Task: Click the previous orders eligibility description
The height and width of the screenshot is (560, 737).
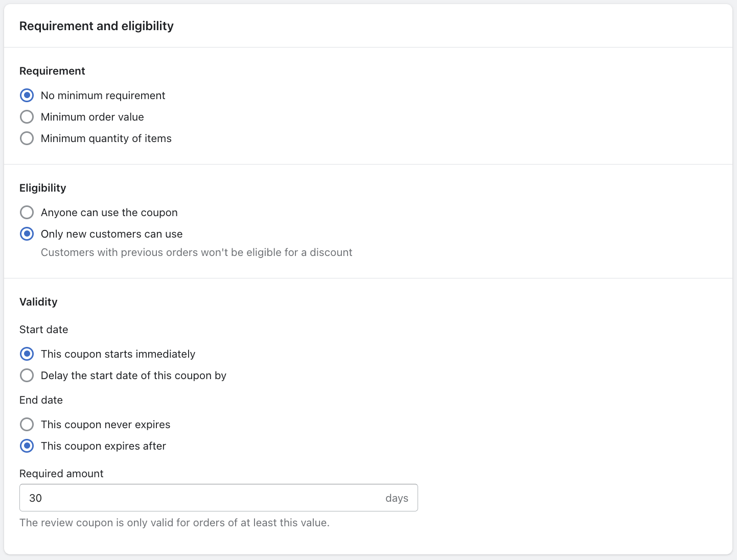Action: [x=196, y=252]
